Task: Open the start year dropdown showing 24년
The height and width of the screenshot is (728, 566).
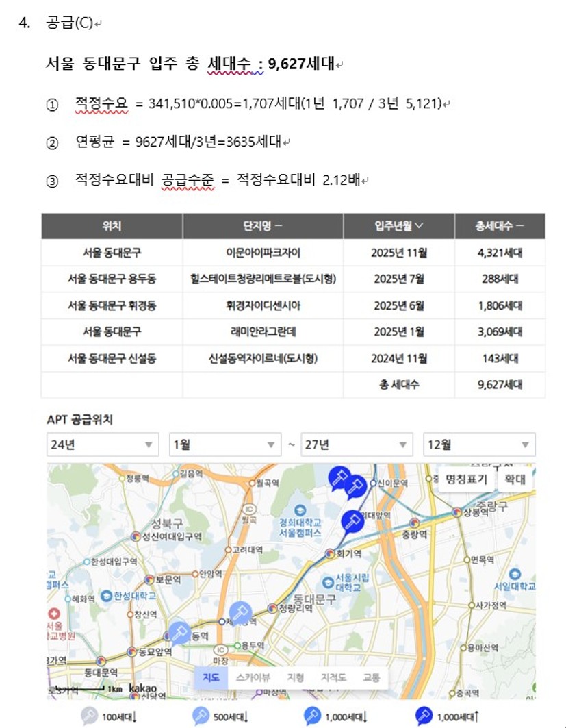Action: tap(103, 444)
